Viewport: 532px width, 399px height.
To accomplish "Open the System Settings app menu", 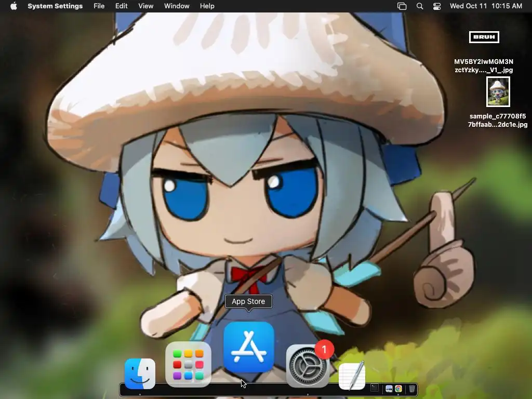I will pos(55,6).
